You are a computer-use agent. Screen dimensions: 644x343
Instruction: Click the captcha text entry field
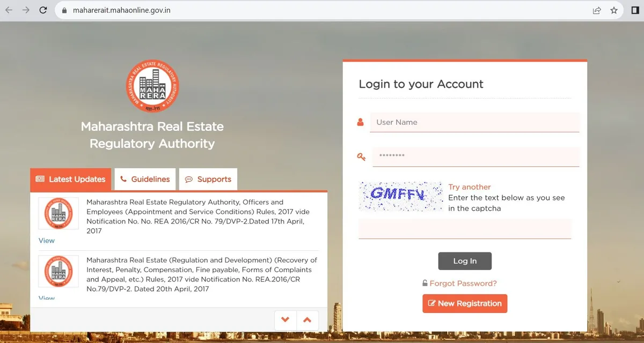(x=465, y=229)
